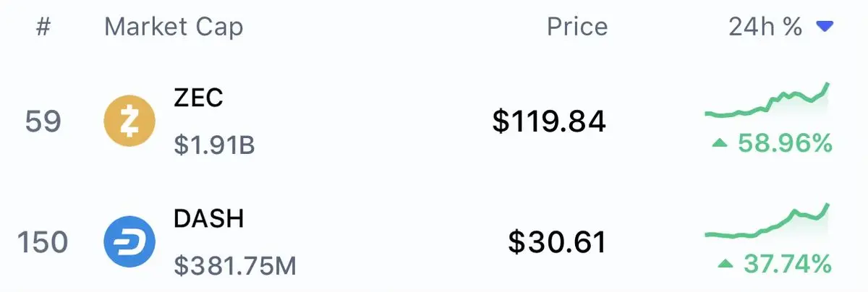The width and height of the screenshot is (868, 292).
Task: Sort by the 24h % column header
Action: click(765, 27)
